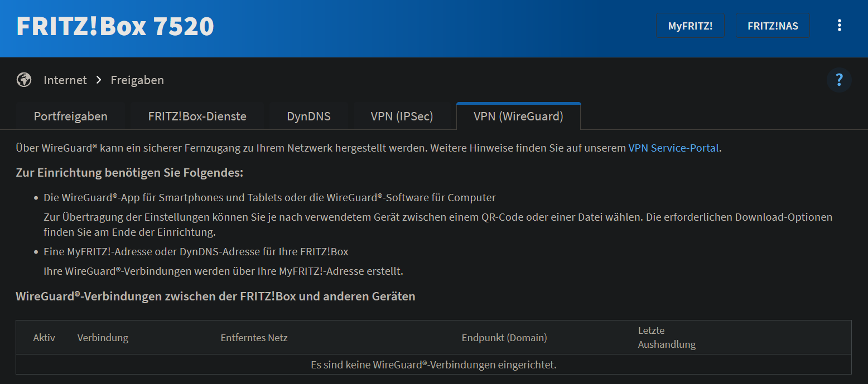Follow the VPN Service-Portal link
The height and width of the screenshot is (384, 868).
[x=673, y=148]
